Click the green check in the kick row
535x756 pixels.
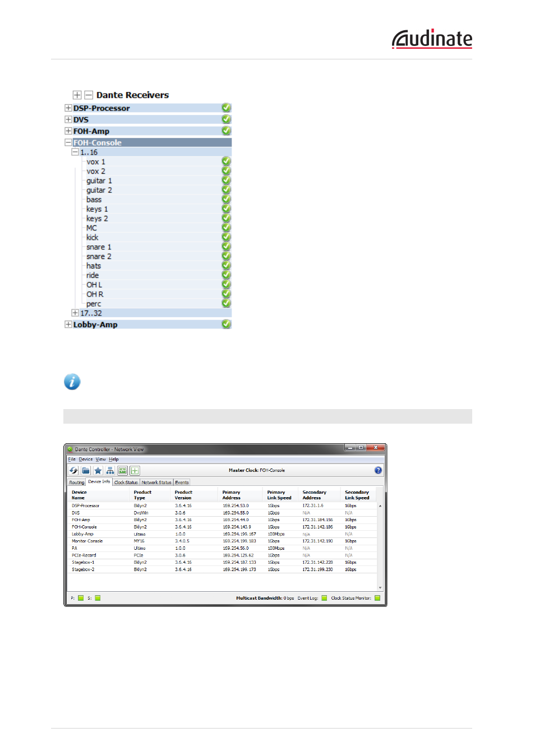click(226, 237)
